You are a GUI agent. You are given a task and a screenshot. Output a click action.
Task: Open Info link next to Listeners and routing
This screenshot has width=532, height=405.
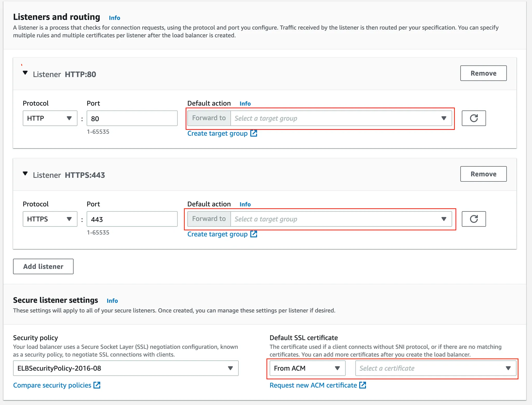click(x=114, y=18)
